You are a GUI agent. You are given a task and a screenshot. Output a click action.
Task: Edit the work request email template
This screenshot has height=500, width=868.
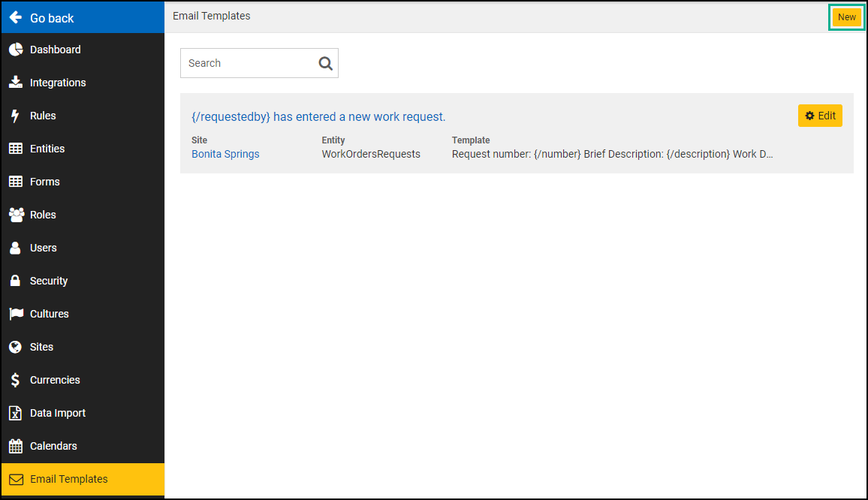(x=820, y=116)
